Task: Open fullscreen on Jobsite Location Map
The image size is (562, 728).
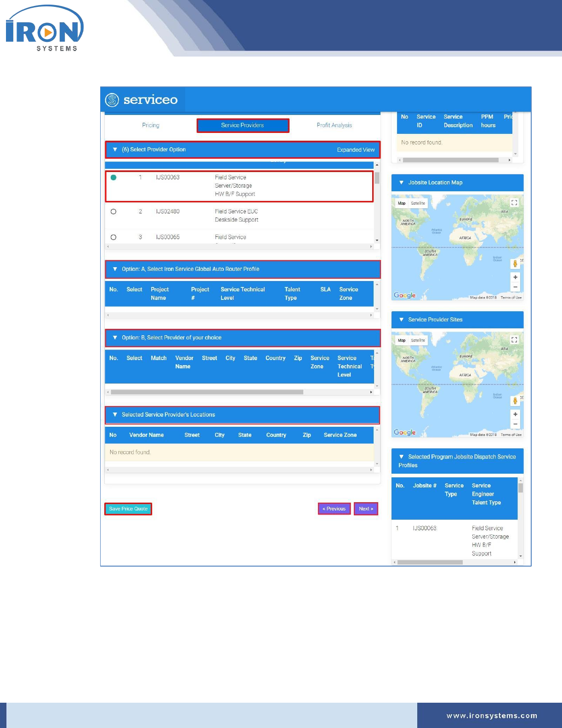Action: pyautogui.click(x=514, y=203)
